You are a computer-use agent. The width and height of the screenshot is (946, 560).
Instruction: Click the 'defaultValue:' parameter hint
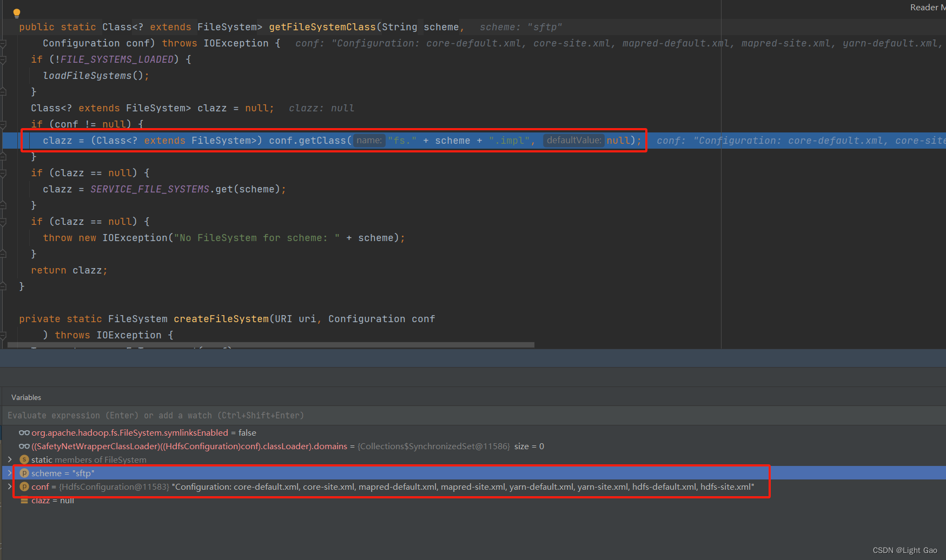[574, 141]
